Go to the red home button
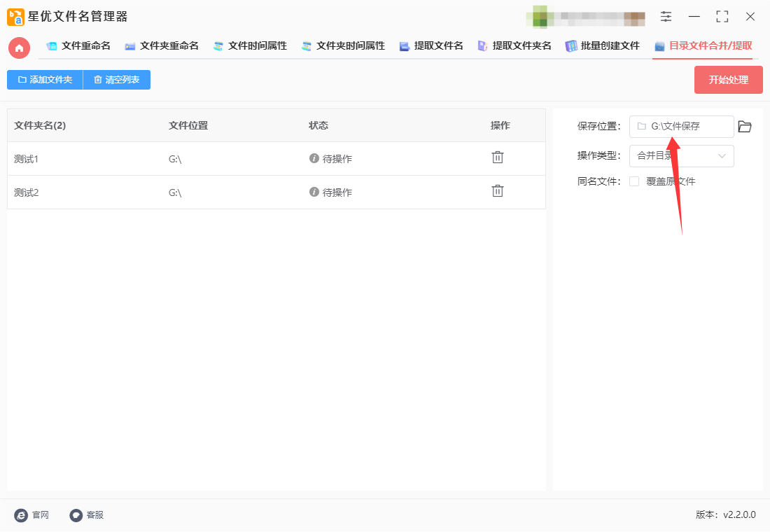770x532 pixels. click(x=19, y=48)
